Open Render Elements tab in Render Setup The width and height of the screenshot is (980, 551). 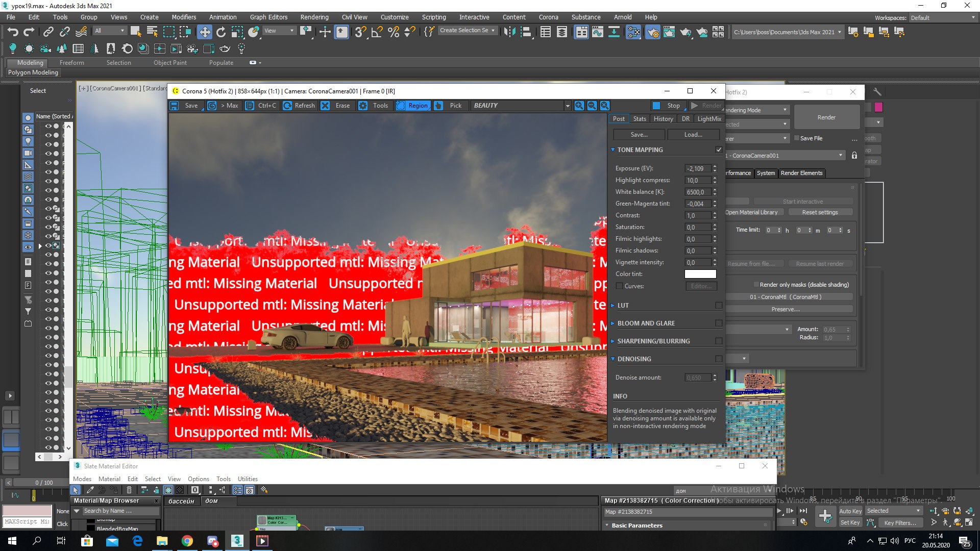click(801, 173)
